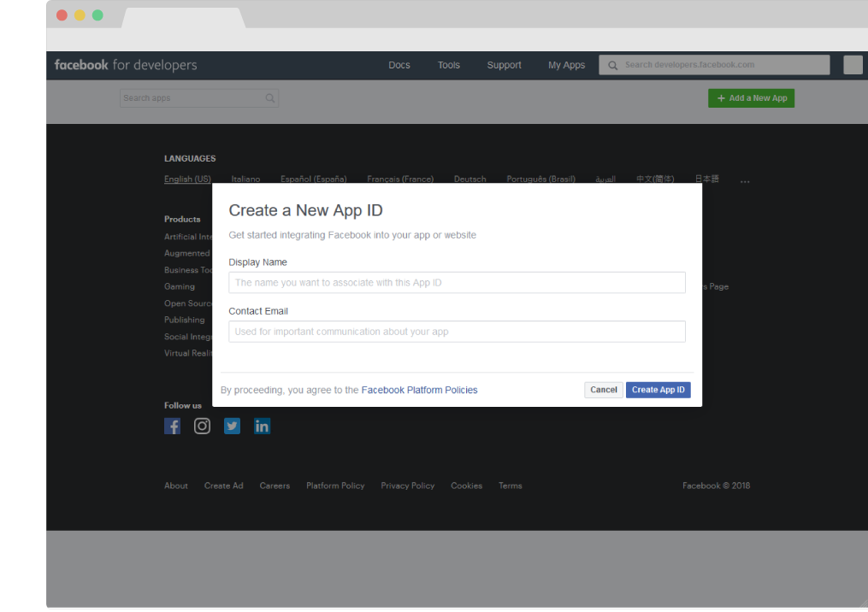Cancel the new App ID dialog
Image resolution: width=868 pixels, height=612 pixels.
603,390
